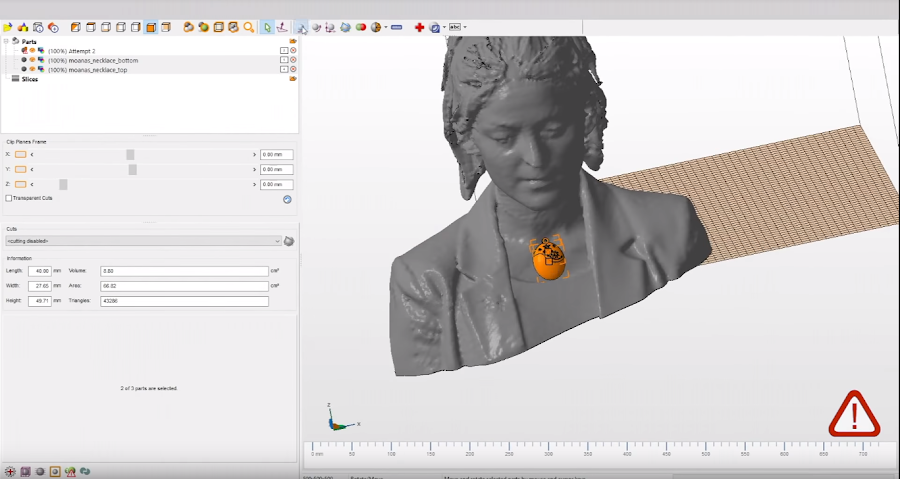Click the Triangles count field
900x479 pixels.
[x=184, y=301]
